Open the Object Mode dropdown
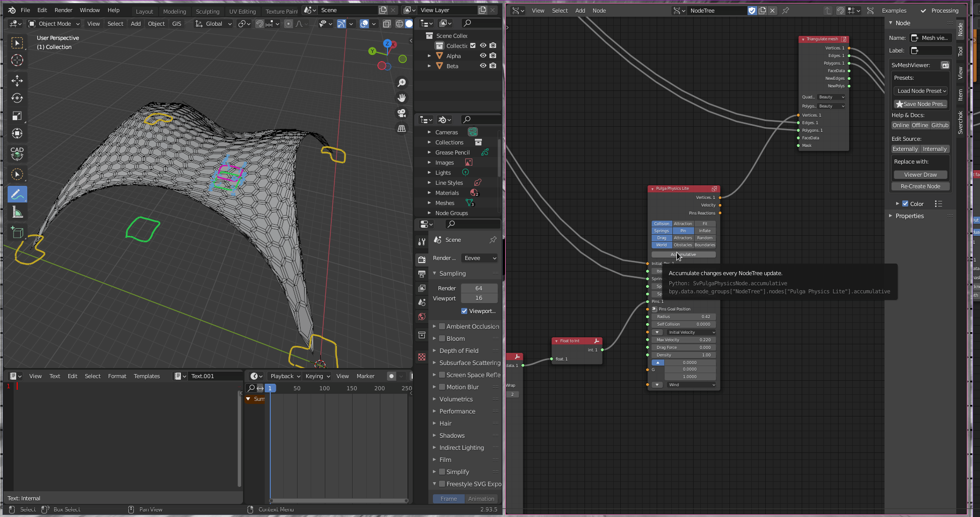Screen dimensions: 980x517 (54, 24)
